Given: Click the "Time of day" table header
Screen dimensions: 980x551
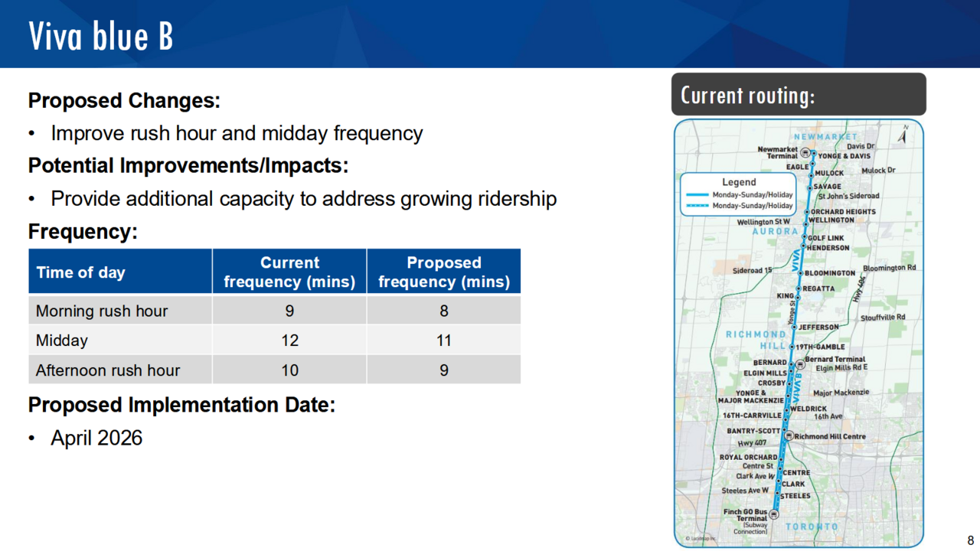Looking at the screenshot, I should 80,272.
